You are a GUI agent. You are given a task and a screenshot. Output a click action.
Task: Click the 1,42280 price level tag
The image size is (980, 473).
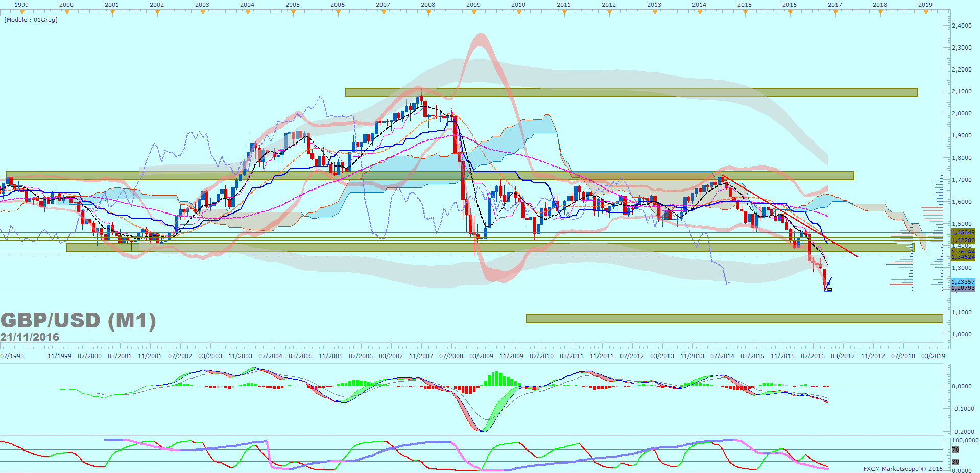(x=963, y=240)
